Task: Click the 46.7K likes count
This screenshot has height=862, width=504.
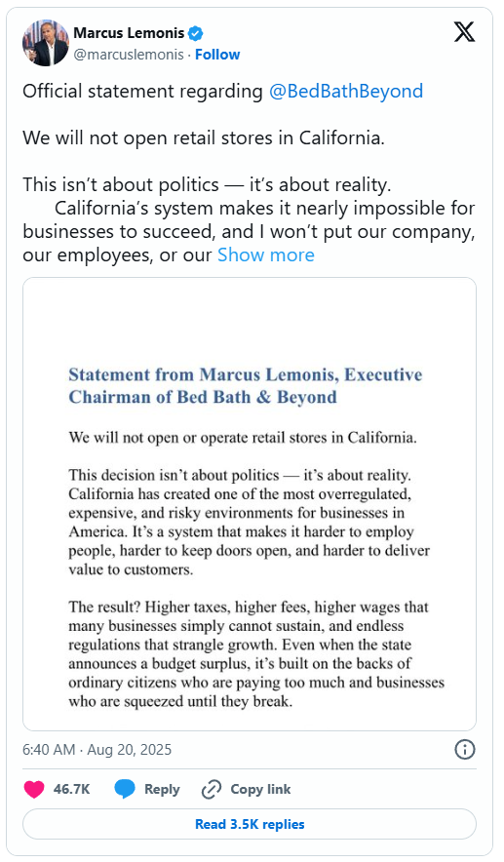Action: (71, 790)
